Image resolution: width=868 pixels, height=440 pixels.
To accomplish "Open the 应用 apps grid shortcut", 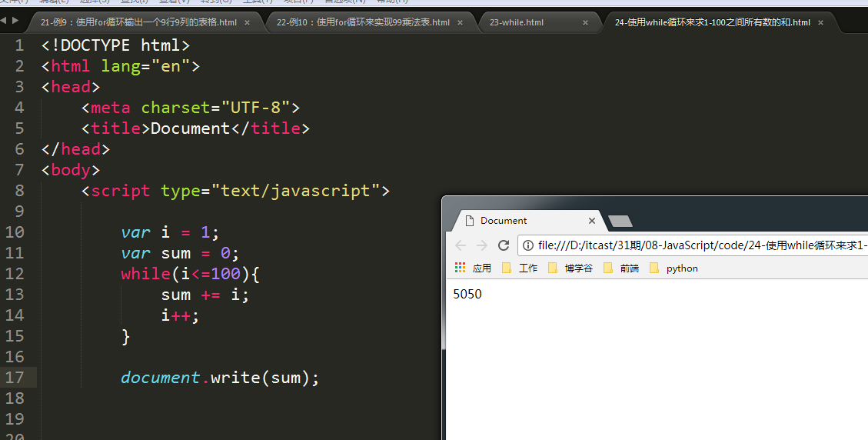I will point(473,268).
